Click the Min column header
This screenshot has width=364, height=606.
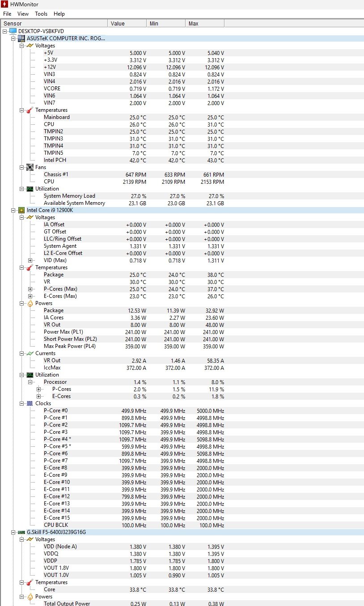166,23
